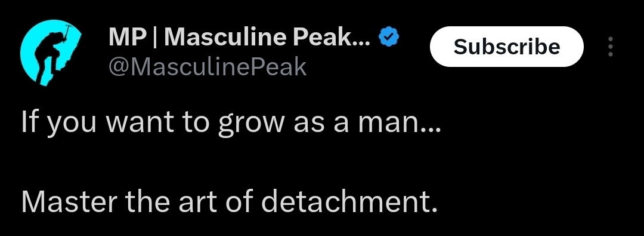Tap the white Subscribe pill
Screen dimensions: 644x236
(x=506, y=47)
